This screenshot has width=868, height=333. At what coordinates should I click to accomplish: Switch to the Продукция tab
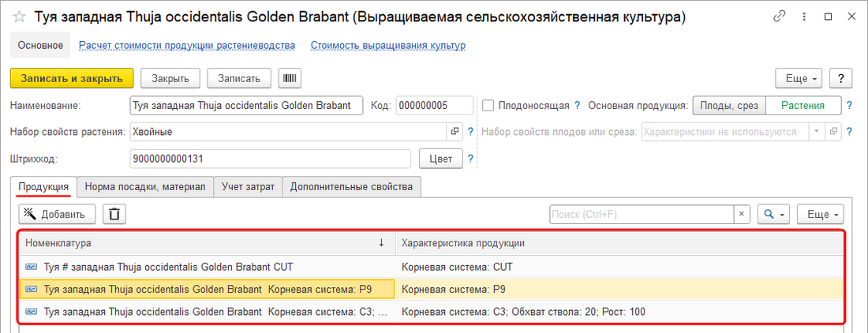[x=43, y=186]
